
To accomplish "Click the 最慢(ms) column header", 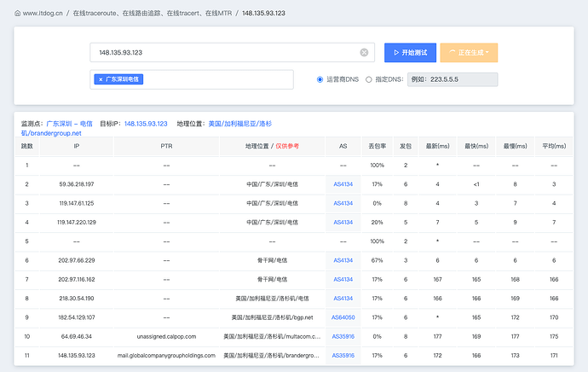I will point(516,146).
